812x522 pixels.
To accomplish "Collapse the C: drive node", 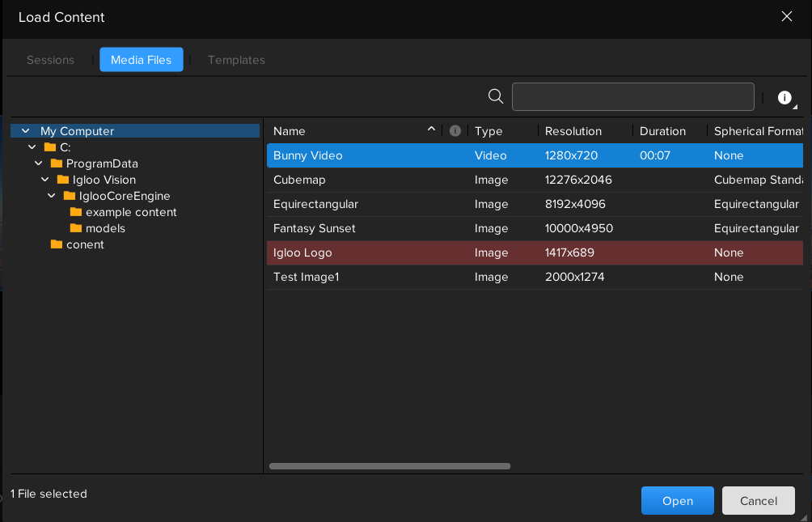I will tap(32, 147).
